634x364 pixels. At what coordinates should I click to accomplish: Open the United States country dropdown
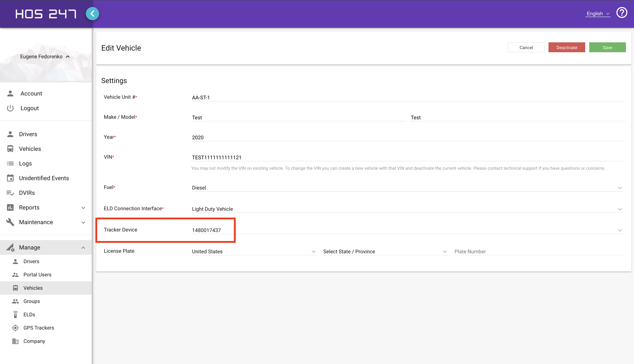tap(254, 251)
